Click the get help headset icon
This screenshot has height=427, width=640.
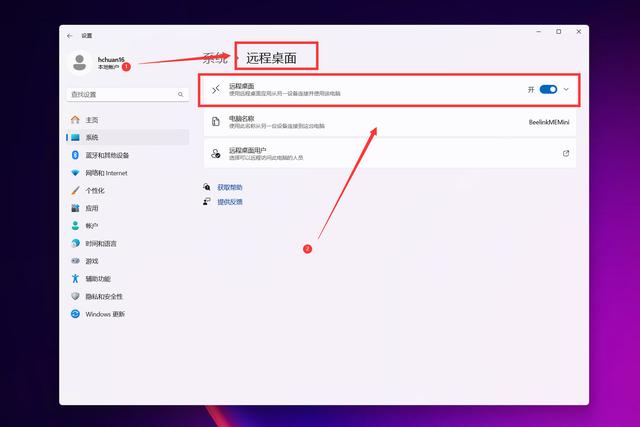(x=207, y=187)
